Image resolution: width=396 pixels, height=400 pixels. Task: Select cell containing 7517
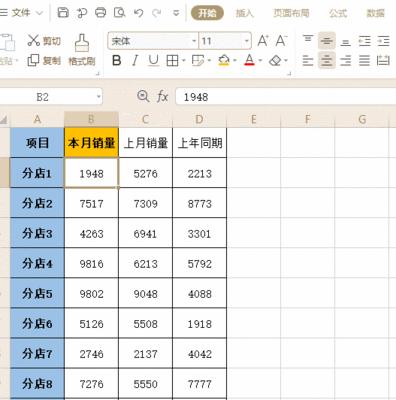pos(91,203)
